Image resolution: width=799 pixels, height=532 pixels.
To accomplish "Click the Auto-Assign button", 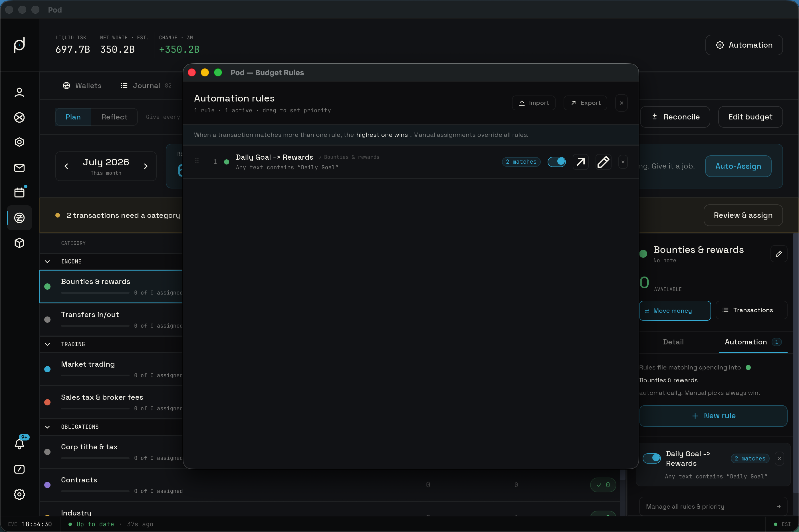I will 738,166.
